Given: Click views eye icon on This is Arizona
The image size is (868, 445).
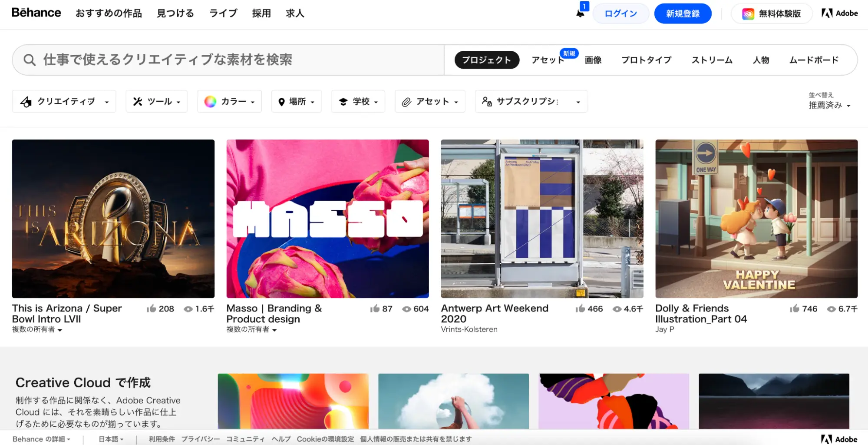Looking at the screenshot, I should coord(188,309).
